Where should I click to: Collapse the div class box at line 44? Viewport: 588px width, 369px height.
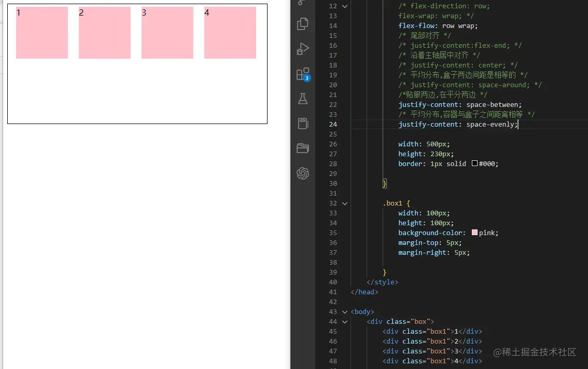[345, 322]
